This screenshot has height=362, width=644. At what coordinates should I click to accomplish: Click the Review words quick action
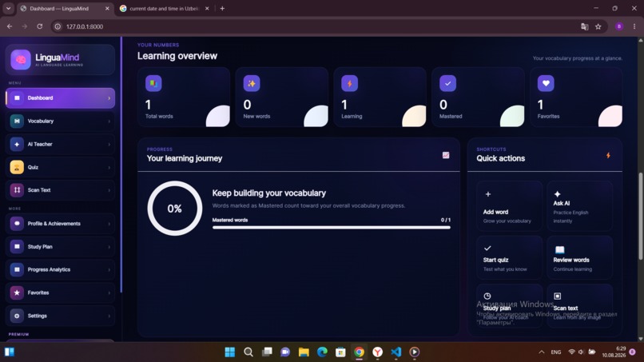[x=579, y=257]
